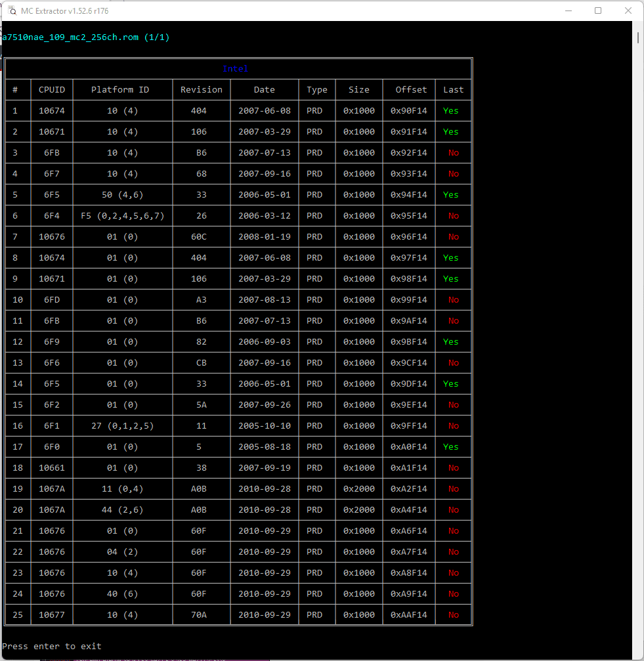Click the Intel table title
This screenshot has height=661, width=644.
pos(235,69)
